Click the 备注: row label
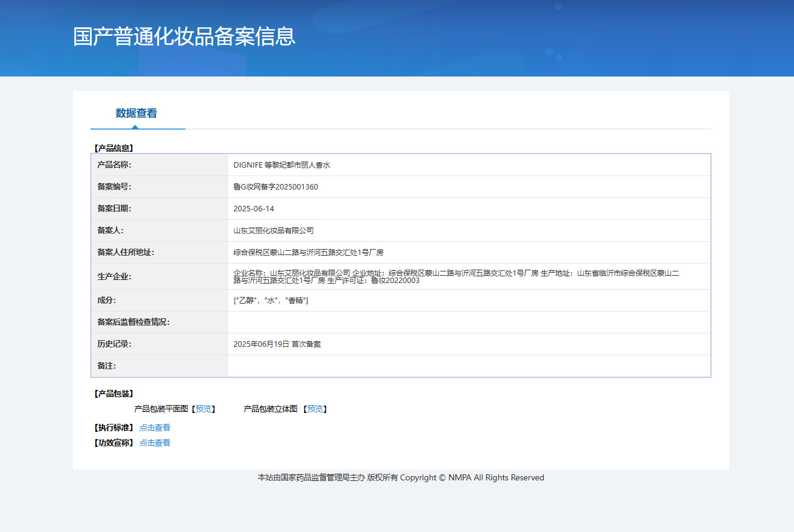This screenshot has height=532, width=794. click(x=106, y=366)
